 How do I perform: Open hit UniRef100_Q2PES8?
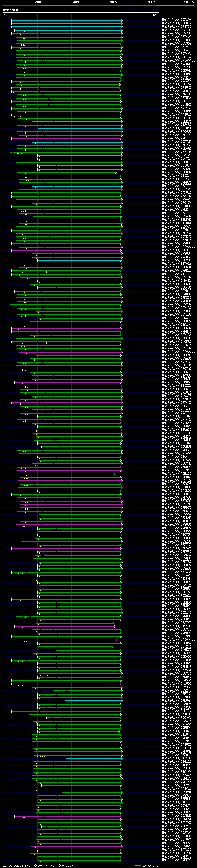pyautogui.click(x=177, y=779)
